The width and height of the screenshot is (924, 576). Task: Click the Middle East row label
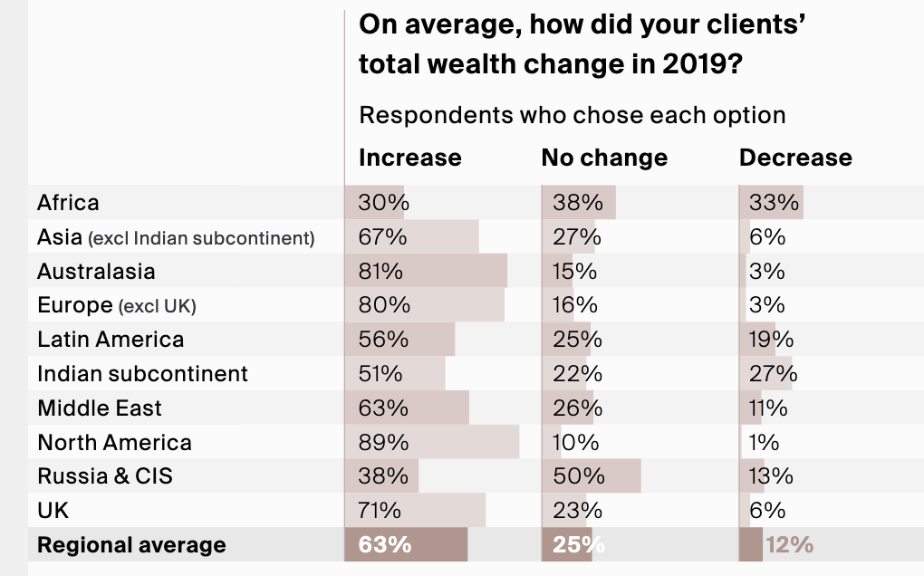pyautogui.click(x=100, y=408)
